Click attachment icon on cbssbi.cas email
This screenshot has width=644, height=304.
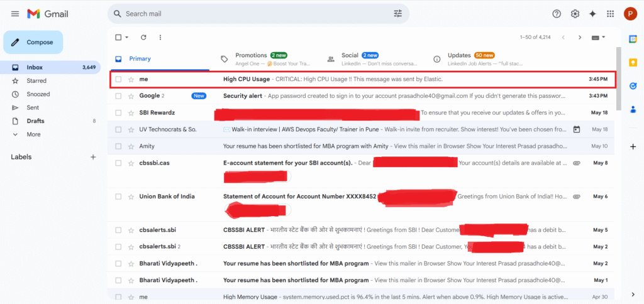[577, 163]
